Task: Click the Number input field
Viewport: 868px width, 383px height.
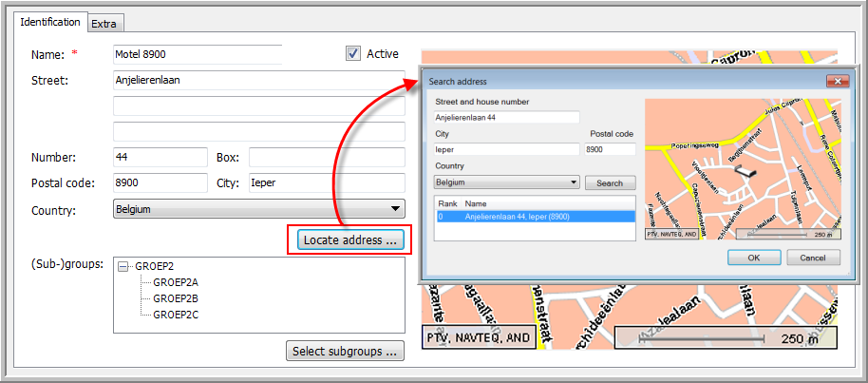Action: coord(160,157)
